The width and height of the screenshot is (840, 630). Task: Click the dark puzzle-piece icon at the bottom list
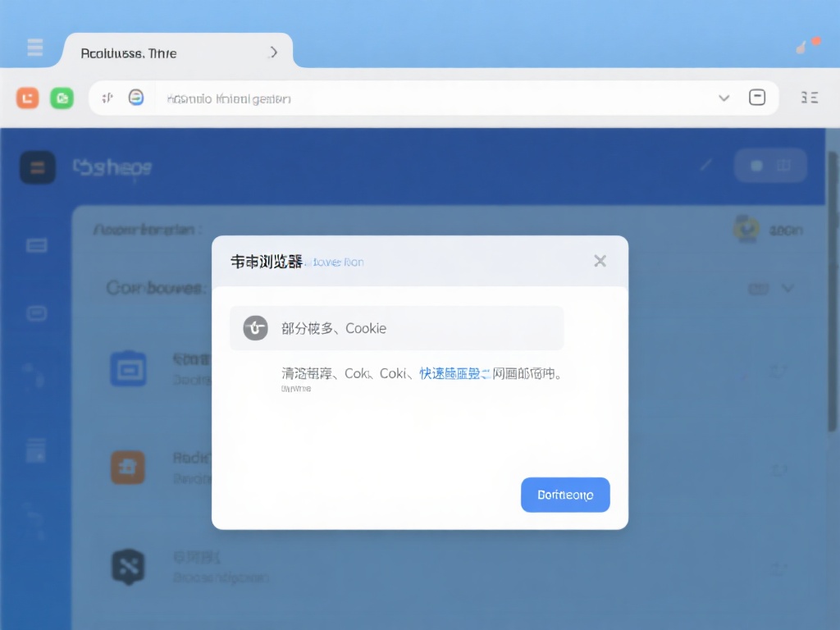click(128, 566)
